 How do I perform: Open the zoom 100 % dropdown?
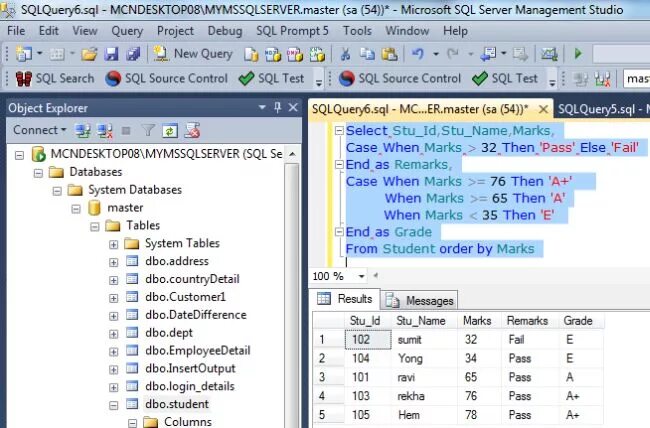(361, 276)
